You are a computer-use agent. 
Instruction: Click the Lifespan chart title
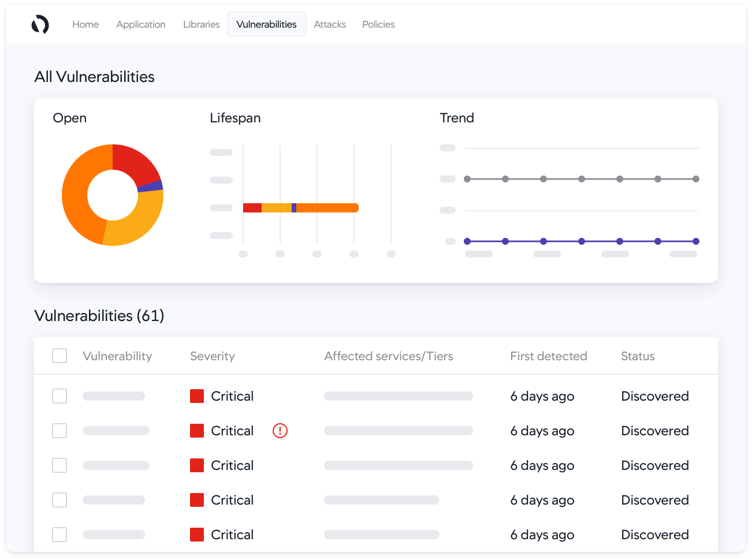coord(235,118)
